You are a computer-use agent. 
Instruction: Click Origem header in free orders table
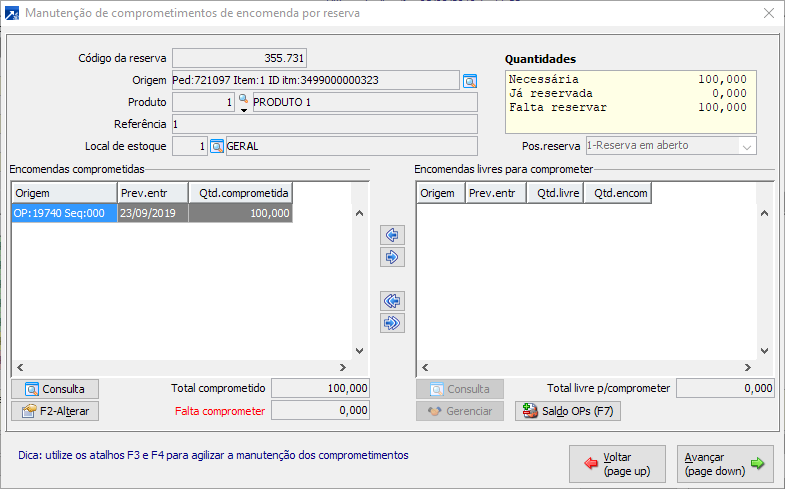pyautogui.click(x=441, y=193)
